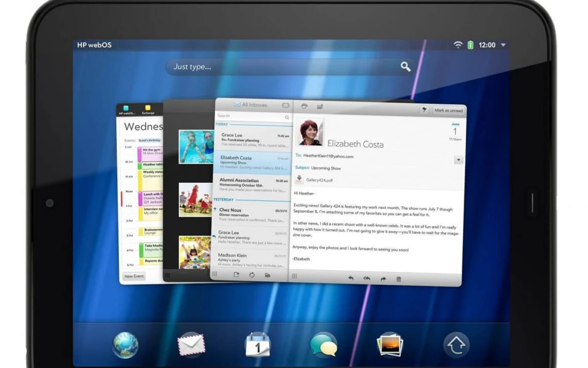Screen dimensions: 588x368
Task: Click the reply-all arrows icon
Action: point(367,279)
